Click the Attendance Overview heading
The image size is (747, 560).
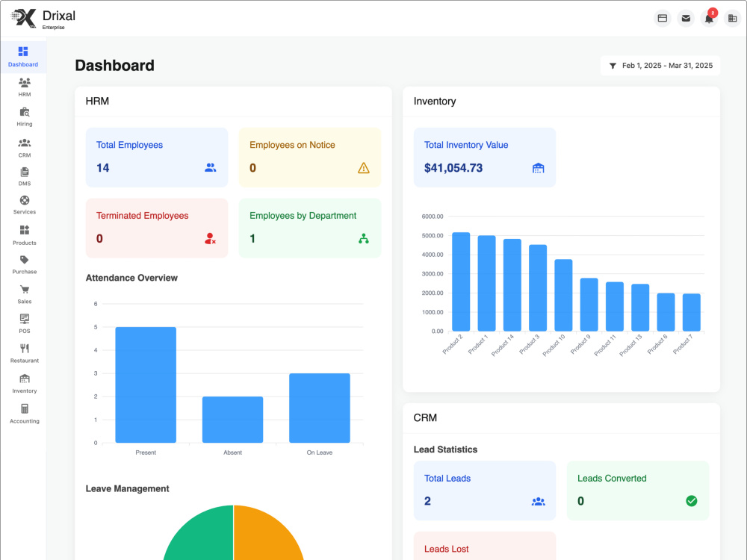click(131, 278)
